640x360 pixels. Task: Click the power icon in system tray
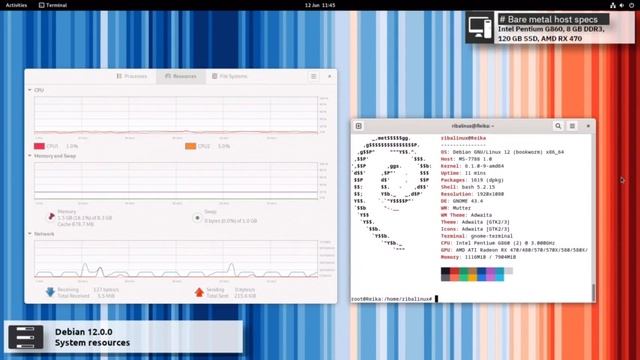631,5
